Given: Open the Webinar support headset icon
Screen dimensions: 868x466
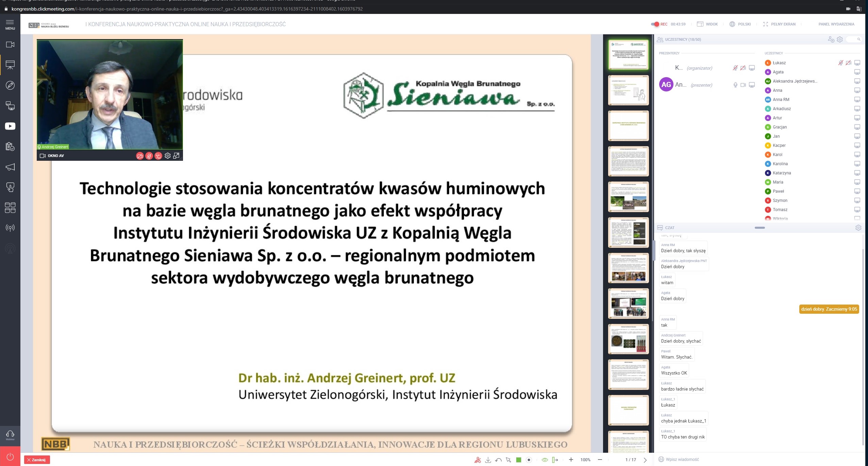Looking at the screenshot, I should click(10, 435).
